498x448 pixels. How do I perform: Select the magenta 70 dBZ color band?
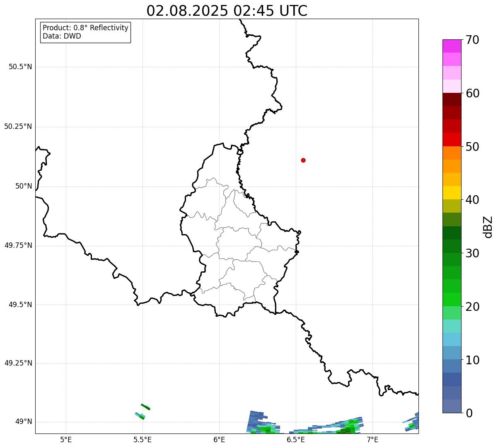[x=452, y=46]
